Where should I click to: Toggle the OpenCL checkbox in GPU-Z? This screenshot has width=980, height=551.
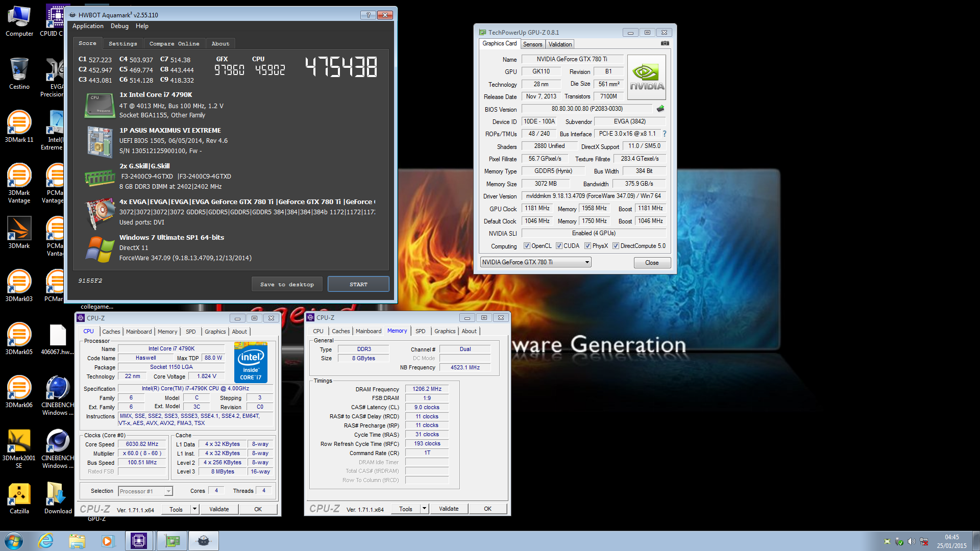point(527,246)
